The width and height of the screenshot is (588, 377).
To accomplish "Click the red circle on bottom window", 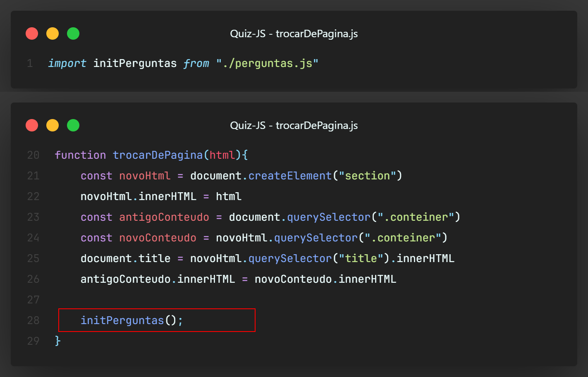I will tap(32, 125).
